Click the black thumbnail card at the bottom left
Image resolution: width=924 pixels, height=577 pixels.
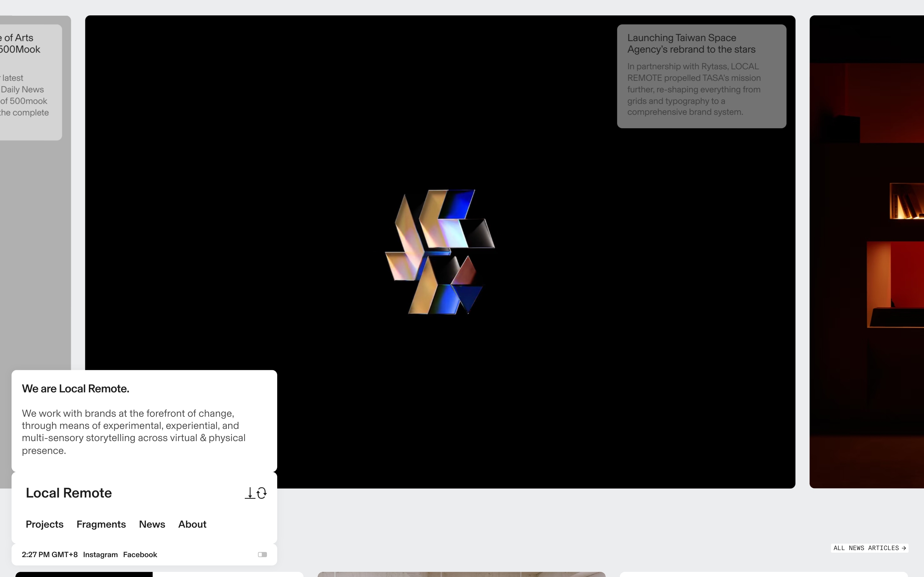point(84,574)
